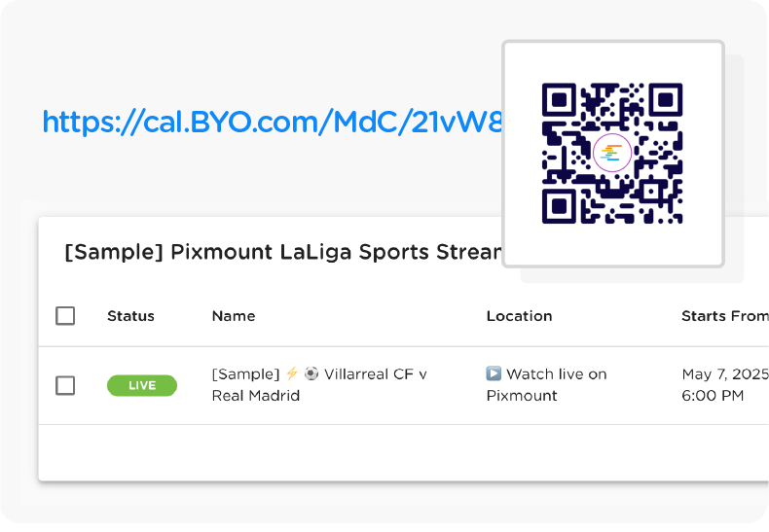
Task: Click the bottom-left QR finder square
Action: [559, 206]
